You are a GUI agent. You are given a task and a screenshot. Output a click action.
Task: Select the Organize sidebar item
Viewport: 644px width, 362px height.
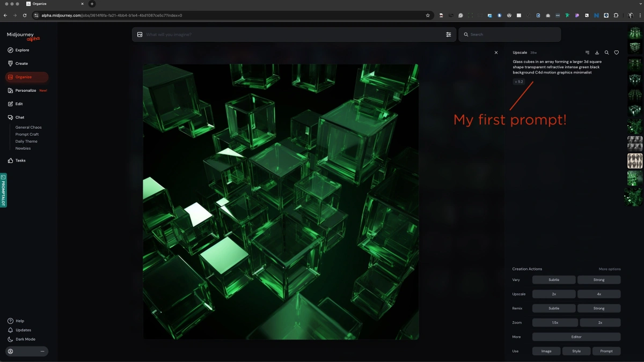(x=27, y=77)
